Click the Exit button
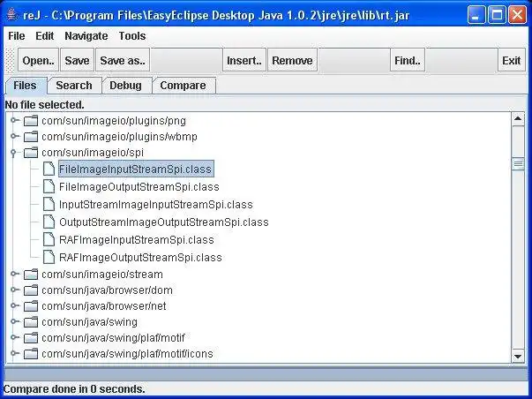The image size is (532, 399). (512, 60)
